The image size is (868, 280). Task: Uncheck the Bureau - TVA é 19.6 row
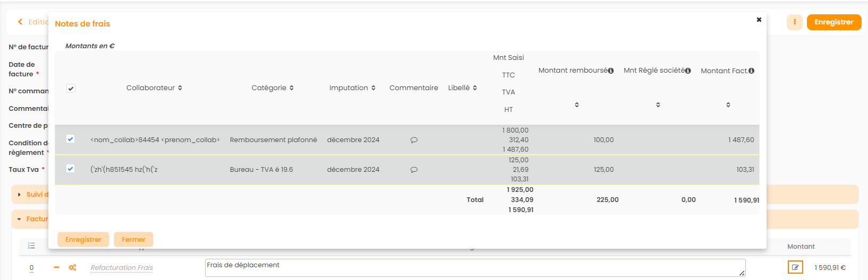click(x=70, y=169)
